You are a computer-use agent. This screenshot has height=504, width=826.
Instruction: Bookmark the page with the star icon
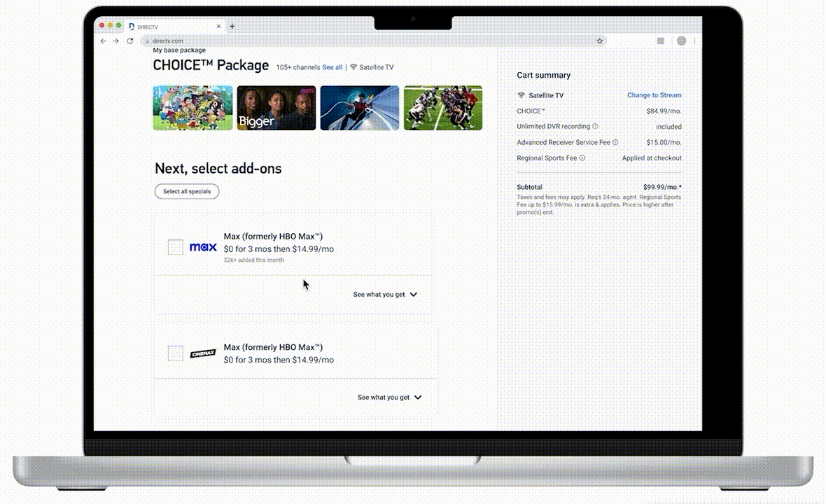[x=599, y=41]
